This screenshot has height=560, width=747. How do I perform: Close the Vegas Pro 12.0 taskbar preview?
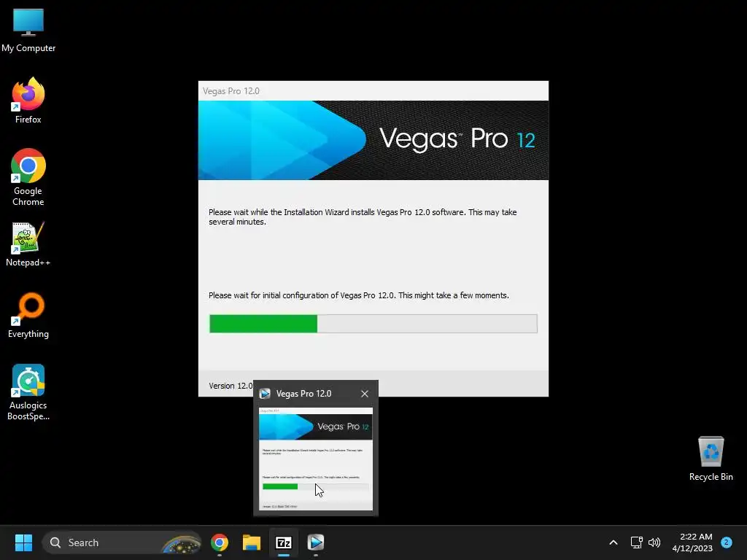pyautogui.click(x=365, y=394)
